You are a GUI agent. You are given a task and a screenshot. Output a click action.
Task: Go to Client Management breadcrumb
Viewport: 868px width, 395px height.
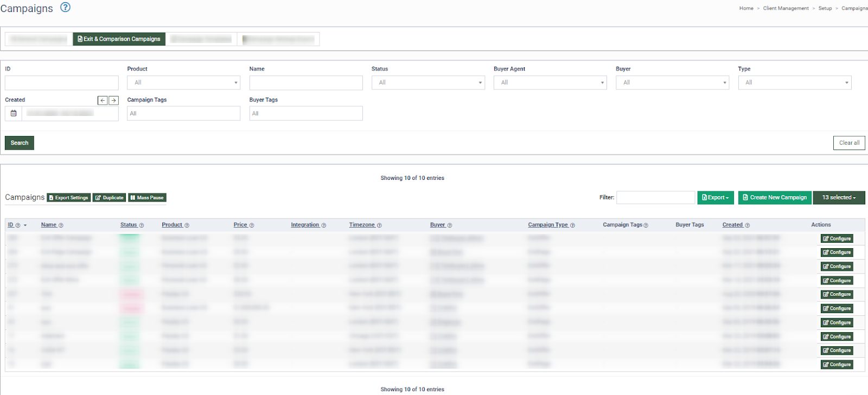[x=785, y=8]
